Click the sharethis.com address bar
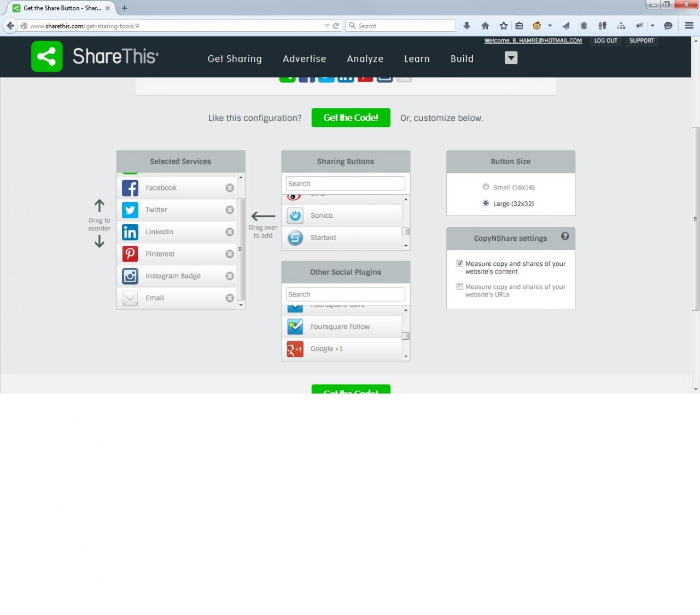Screen dimensions: 700x615 pos(175,26)
